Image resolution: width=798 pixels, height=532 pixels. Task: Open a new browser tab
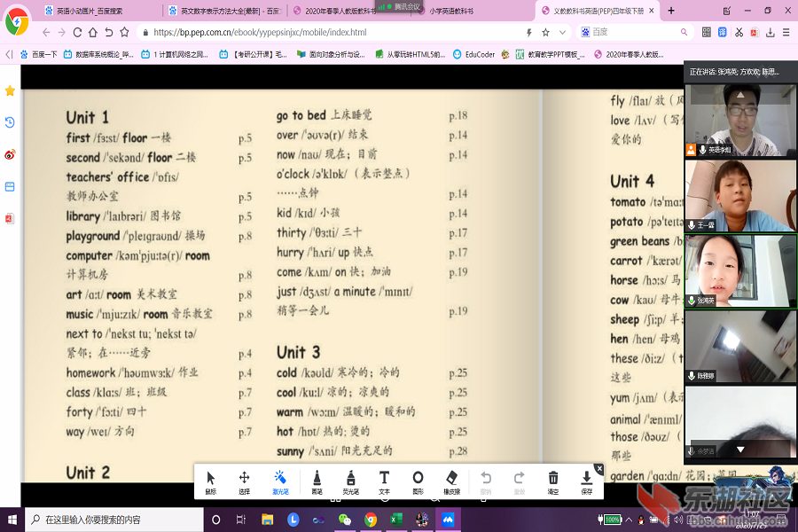coord(671,11)
